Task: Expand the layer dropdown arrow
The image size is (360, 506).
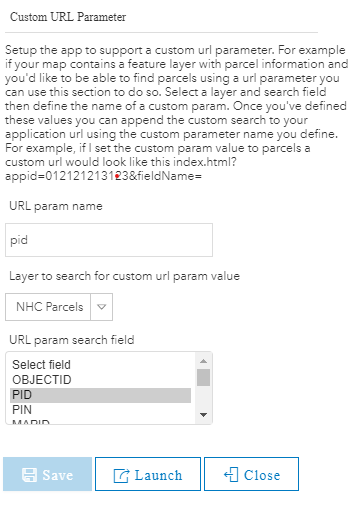Action: [101, 307]
